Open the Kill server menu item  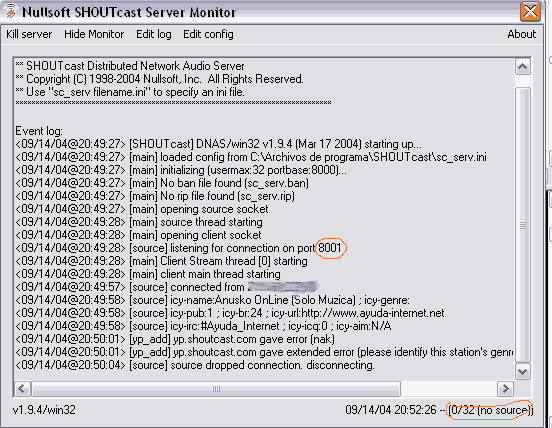29,34
